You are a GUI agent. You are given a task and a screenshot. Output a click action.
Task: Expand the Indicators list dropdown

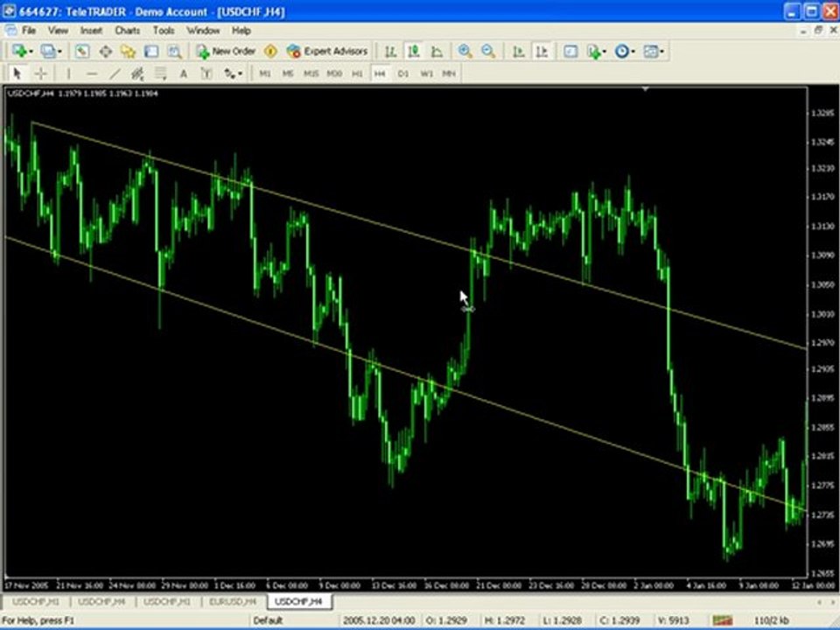pyautogui.click(x=605, y=52)
